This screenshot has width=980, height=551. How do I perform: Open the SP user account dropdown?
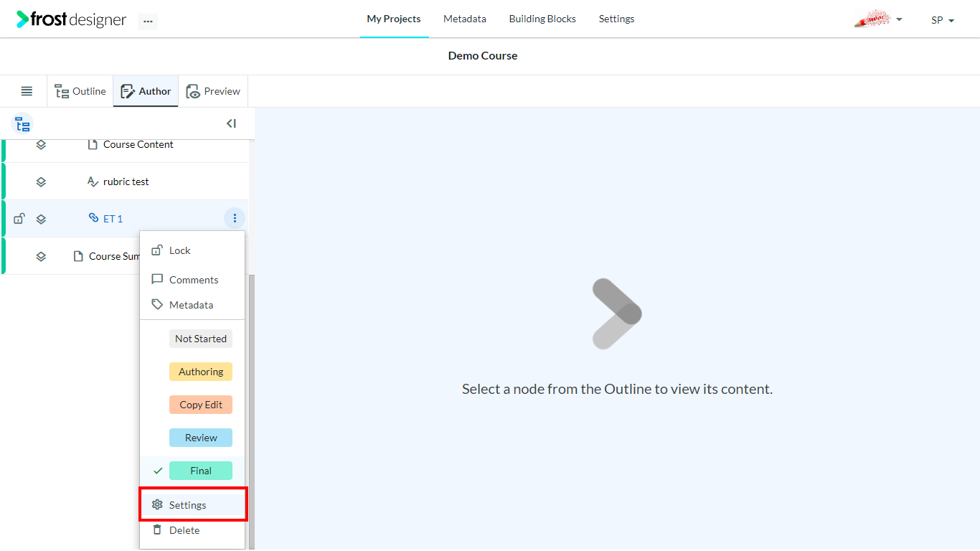point(943,20)
